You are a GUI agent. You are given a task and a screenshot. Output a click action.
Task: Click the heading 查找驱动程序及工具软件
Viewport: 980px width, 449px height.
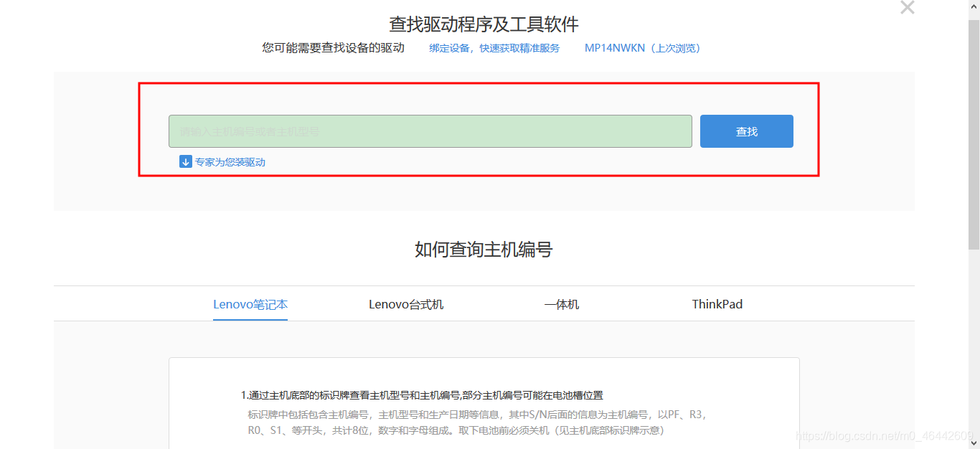484,24
